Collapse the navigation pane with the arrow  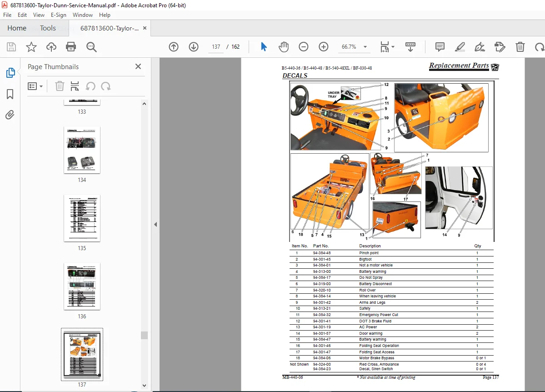click(156, 224)
